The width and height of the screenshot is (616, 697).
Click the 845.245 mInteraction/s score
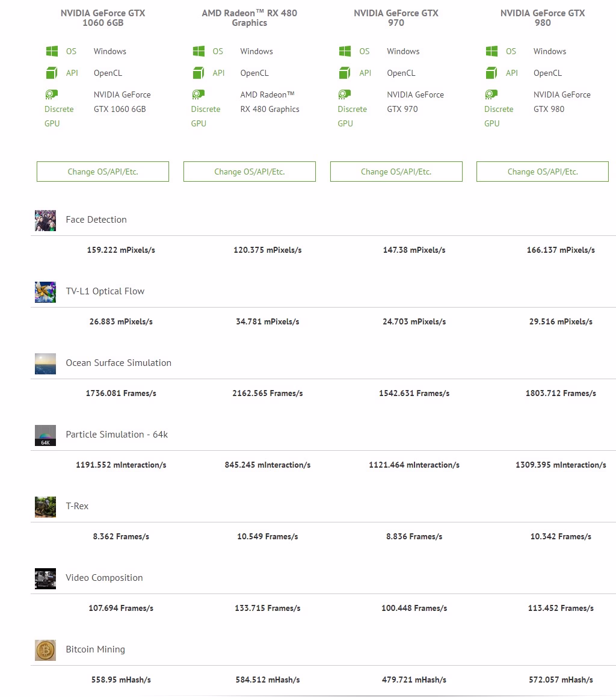pyautogui.click(x=267, y=465)
